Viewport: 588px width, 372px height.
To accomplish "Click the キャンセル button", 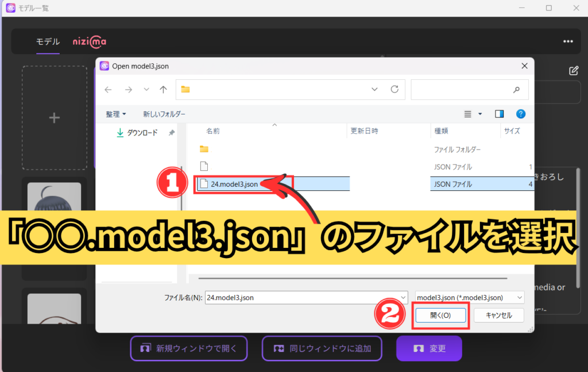I will (x=497, y=315).
